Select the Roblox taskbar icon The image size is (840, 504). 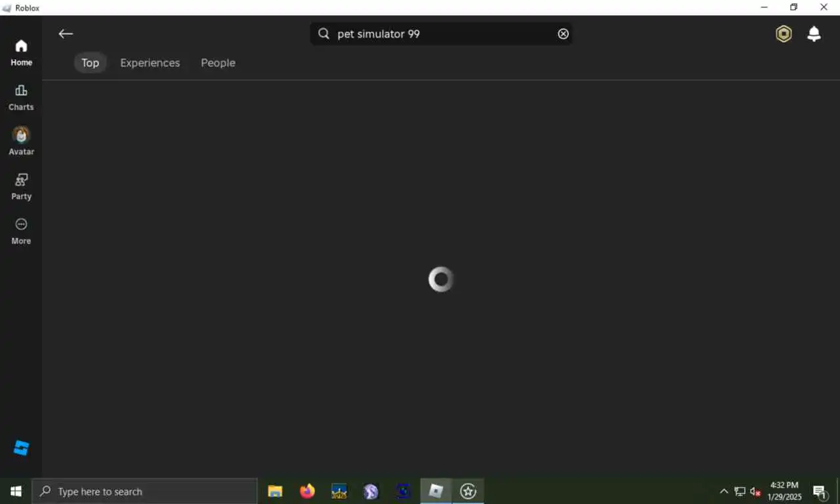(x=436, y=491)
